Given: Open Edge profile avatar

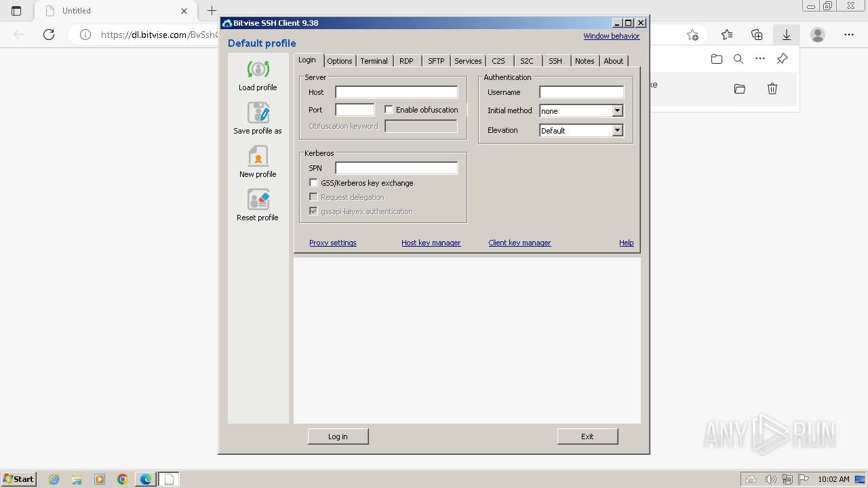Looking at the screenshot, I should coord(818,35).
